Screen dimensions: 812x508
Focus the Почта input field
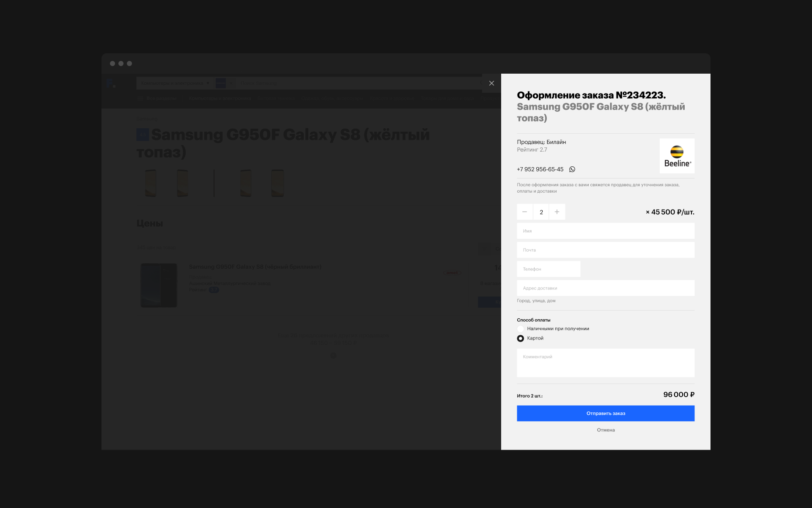tap(606, 250)
